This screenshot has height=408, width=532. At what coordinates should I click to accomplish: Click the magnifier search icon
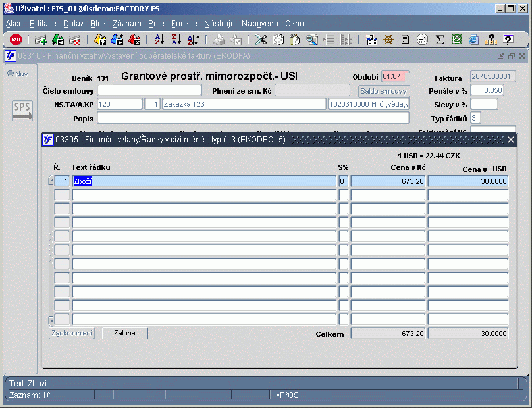point(312,40)
